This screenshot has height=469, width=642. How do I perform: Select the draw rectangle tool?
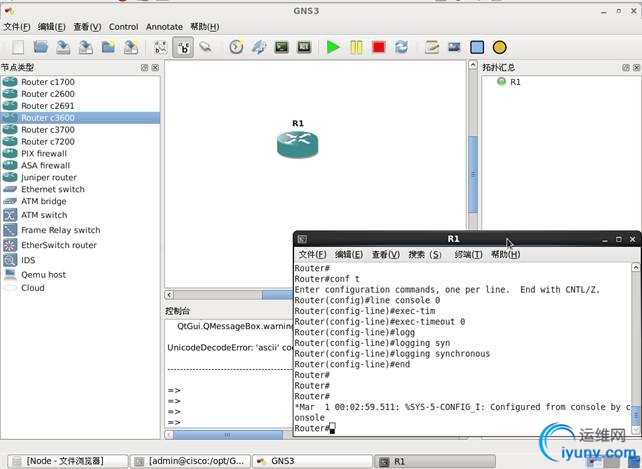[x=478, y=47]
